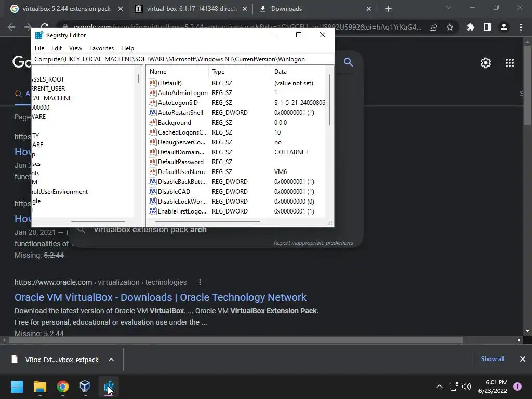Click the (Default) value icon
The image size is (532, 399).
pos(153,83)
